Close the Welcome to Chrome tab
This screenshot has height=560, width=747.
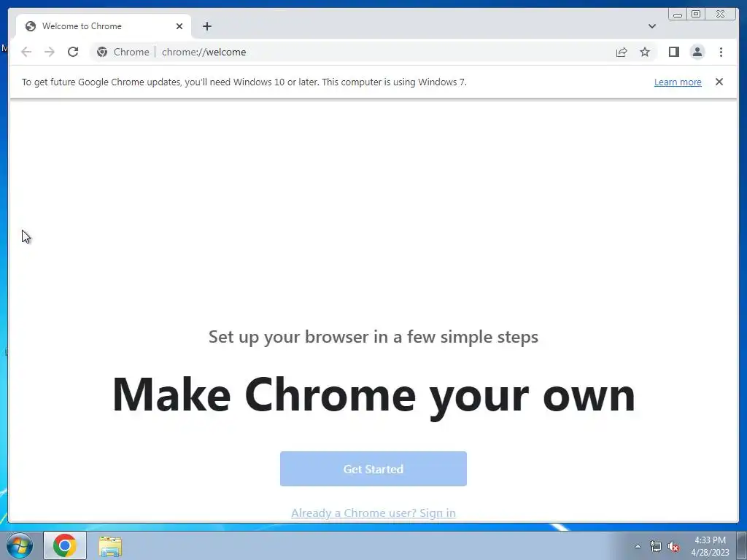click(x=179, y=26)
